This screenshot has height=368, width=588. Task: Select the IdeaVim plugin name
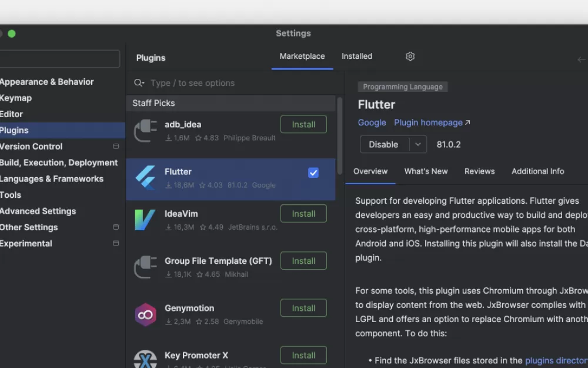[x=181, y=214]
